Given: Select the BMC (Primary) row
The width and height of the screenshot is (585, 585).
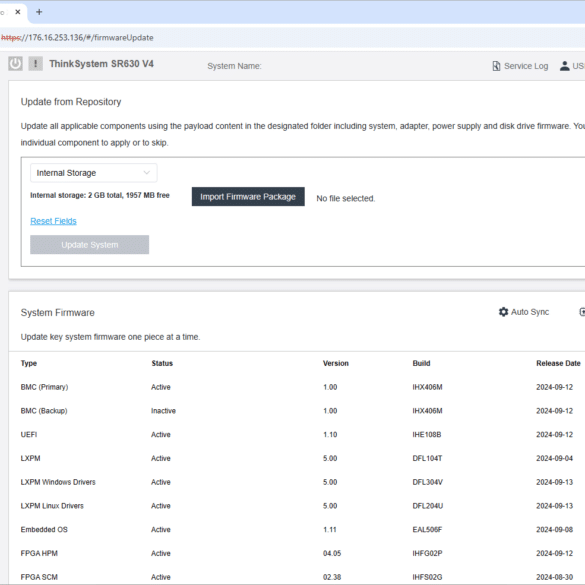Looking at the screenshot, I should (x=297, y=387).
